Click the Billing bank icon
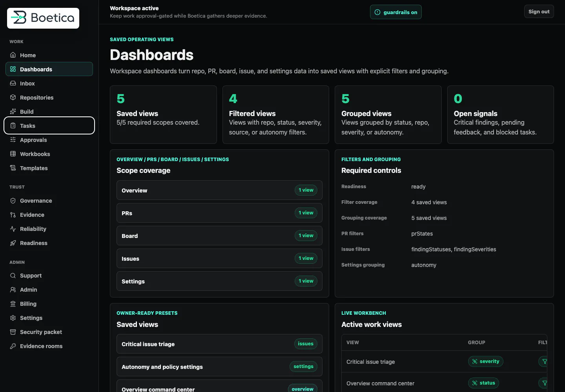The height and width of the screenshot is (392, 565). click(13, 304)
